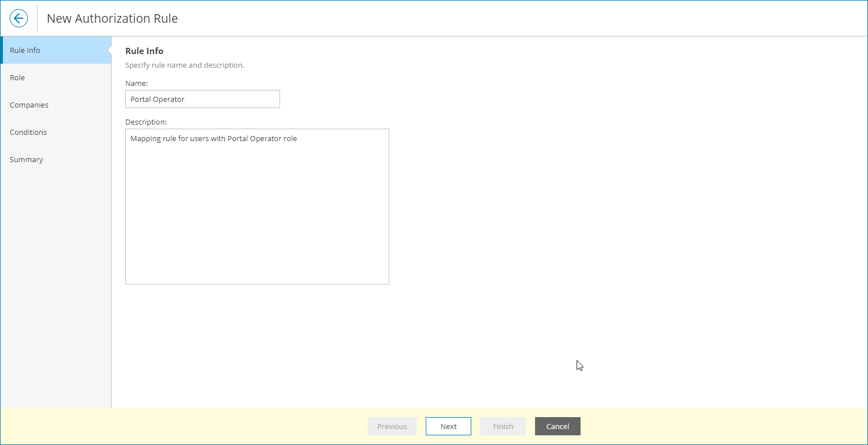
Task: Click the 'Description:' field label
Action: click(146, 122)
